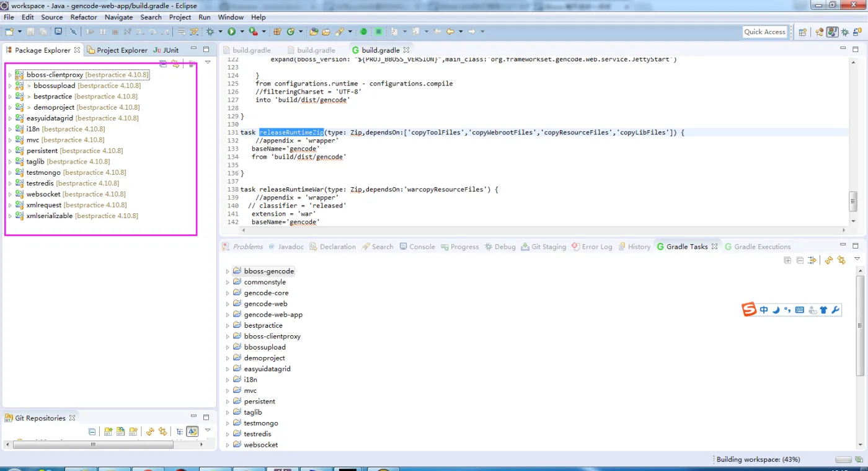This screenshot has height=471, width=868.
Task: Click the Save icon in the toolbar
Action: (31, 31)
